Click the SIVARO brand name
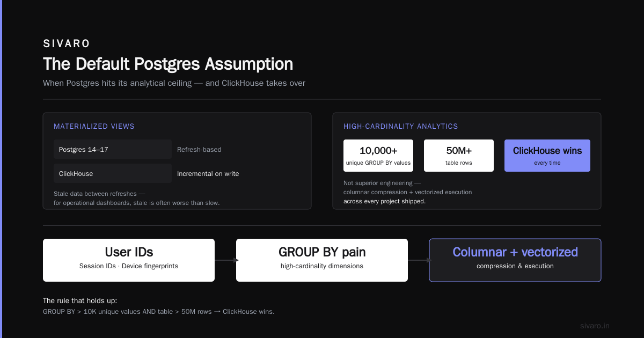644x338 pixels. tap(67, 44)
